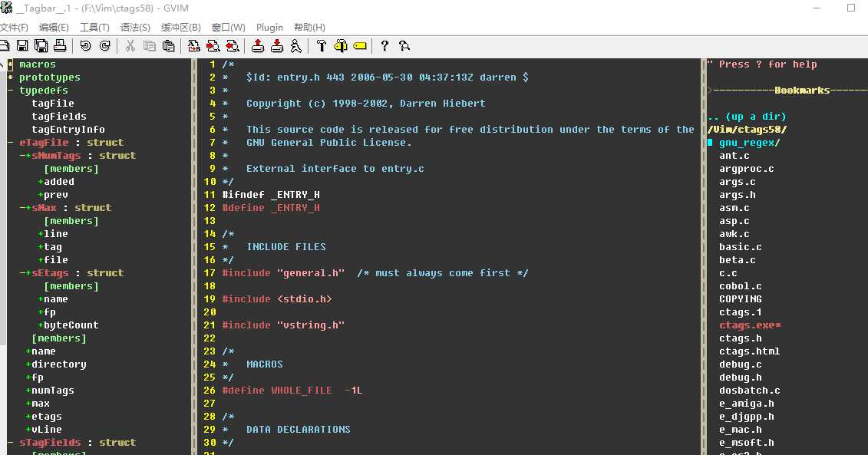The width and height of the screenshot is (868, 455).
Task: Click the Copy toolbar icon
Action: click(x=150, y=46)
